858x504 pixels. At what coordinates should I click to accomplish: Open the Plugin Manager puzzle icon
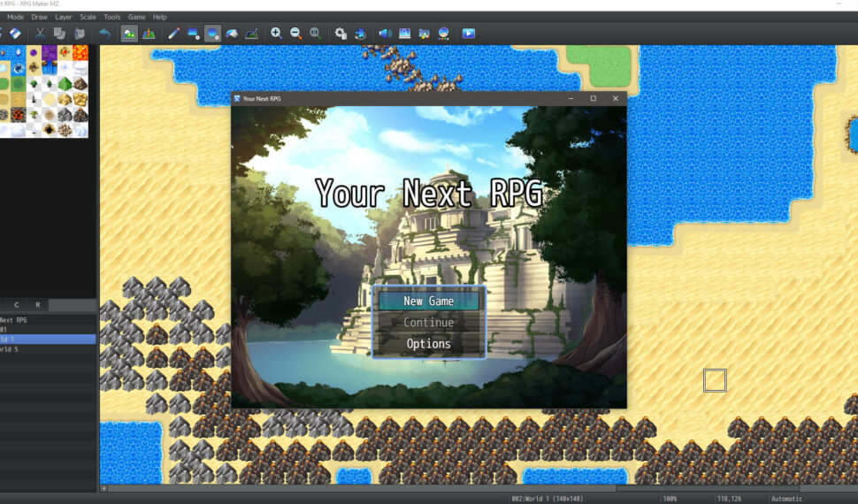click(360, 34)
